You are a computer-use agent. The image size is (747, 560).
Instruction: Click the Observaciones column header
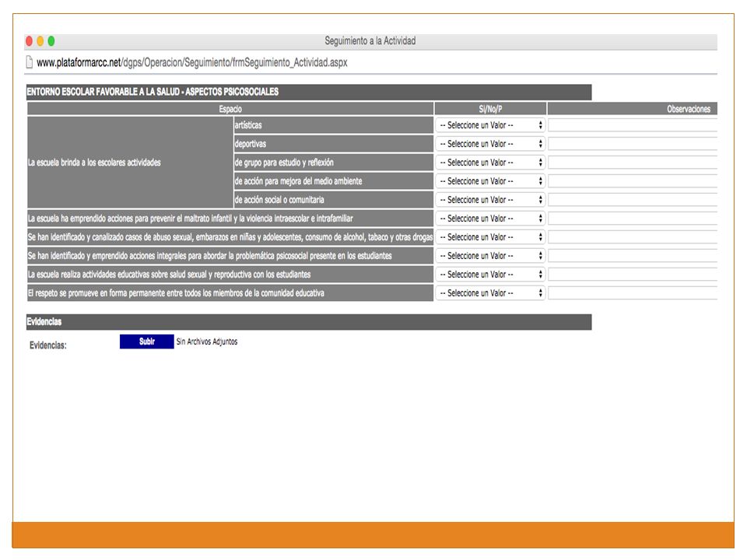pos(633,109)
